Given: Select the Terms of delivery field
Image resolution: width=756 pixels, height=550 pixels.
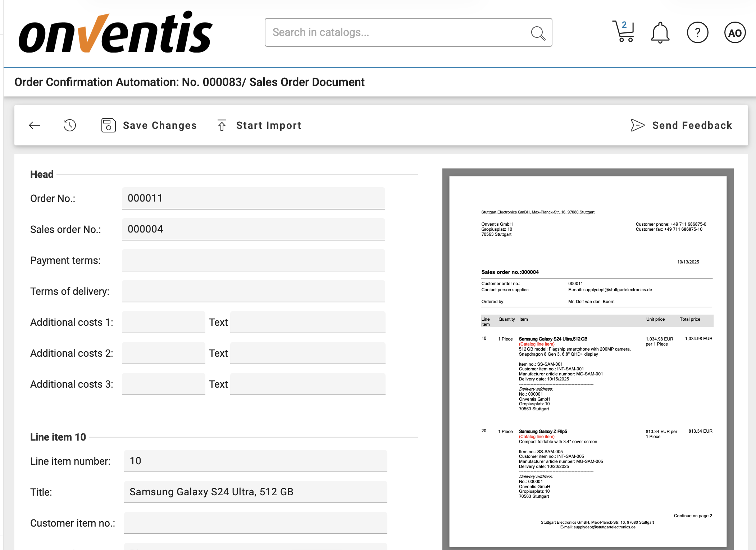Looking at the screenshot, I should point(253,291).
